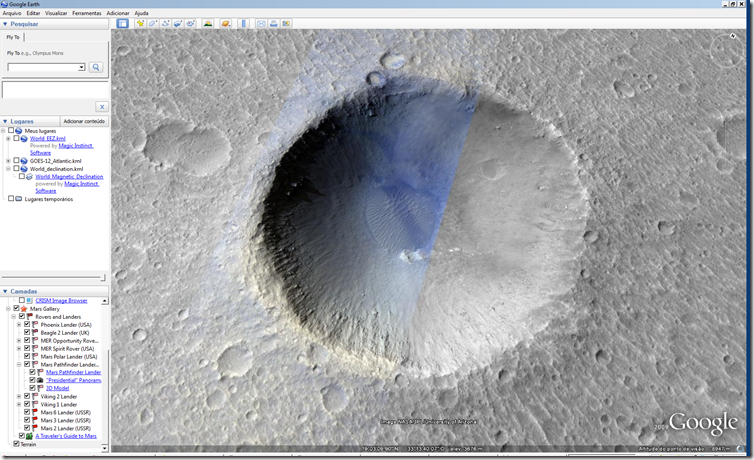Open the Adicionar menu
The height and width of the screenshot is (460, 754).
[x=118, y=13]
